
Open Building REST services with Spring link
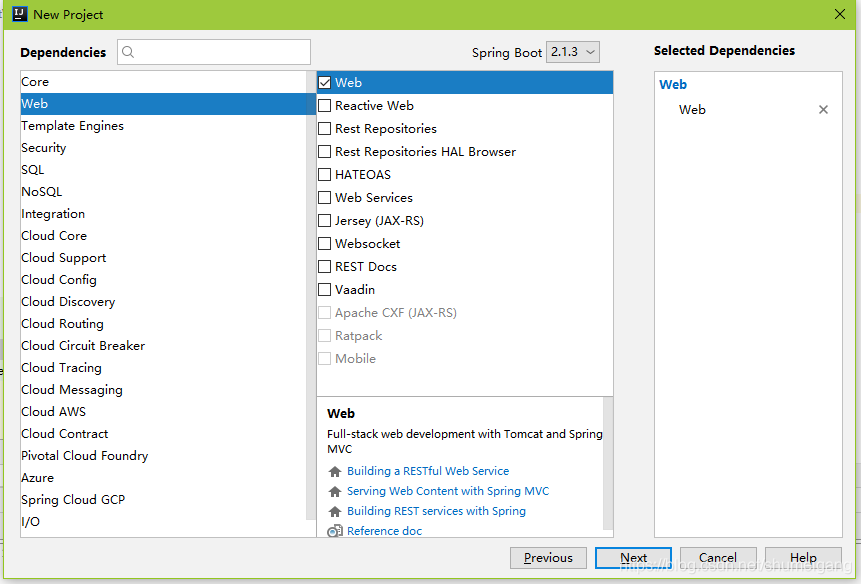(x=436, y=511)
